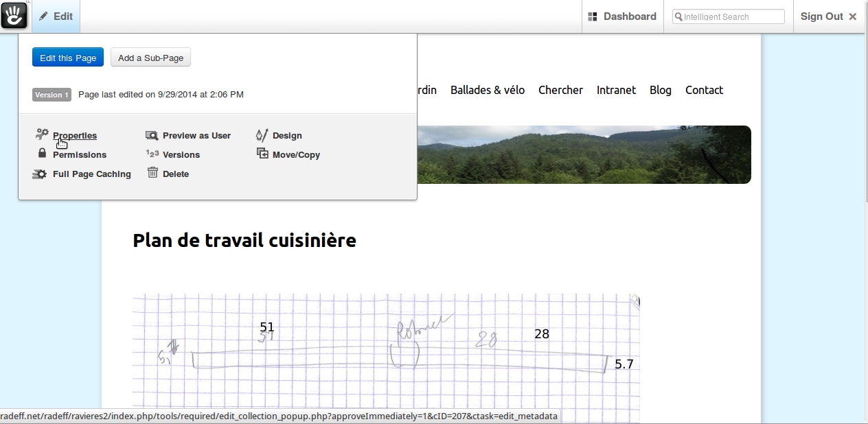The width and height of the screenshot is (868, 424).
Task: Click the Add a Sub-Page button
Action: [150, 58]
